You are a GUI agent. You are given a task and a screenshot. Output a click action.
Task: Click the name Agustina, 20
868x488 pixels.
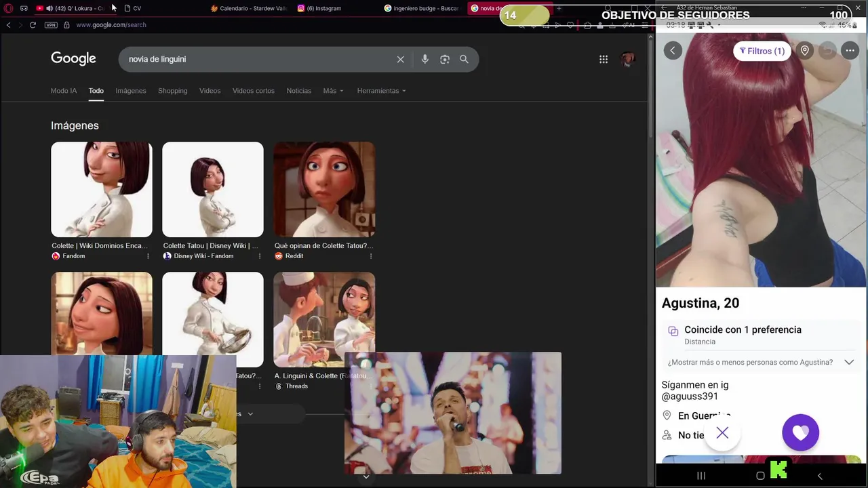(701, 303)
